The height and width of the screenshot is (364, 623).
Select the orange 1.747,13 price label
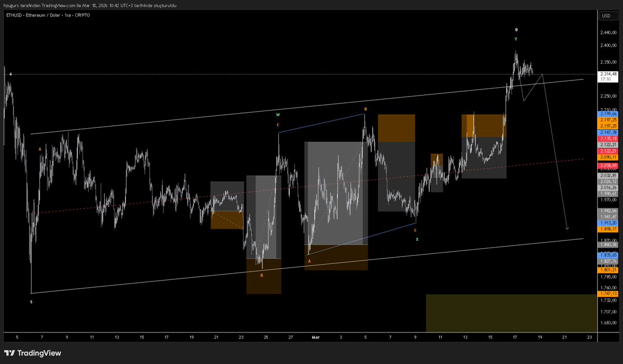[x=608, y=293]
